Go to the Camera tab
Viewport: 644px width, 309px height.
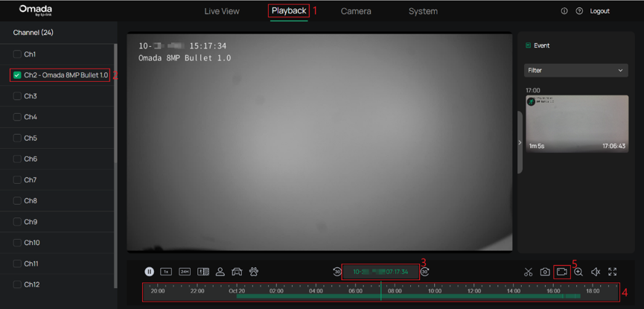pyautogui.click(x=356, y=11)
